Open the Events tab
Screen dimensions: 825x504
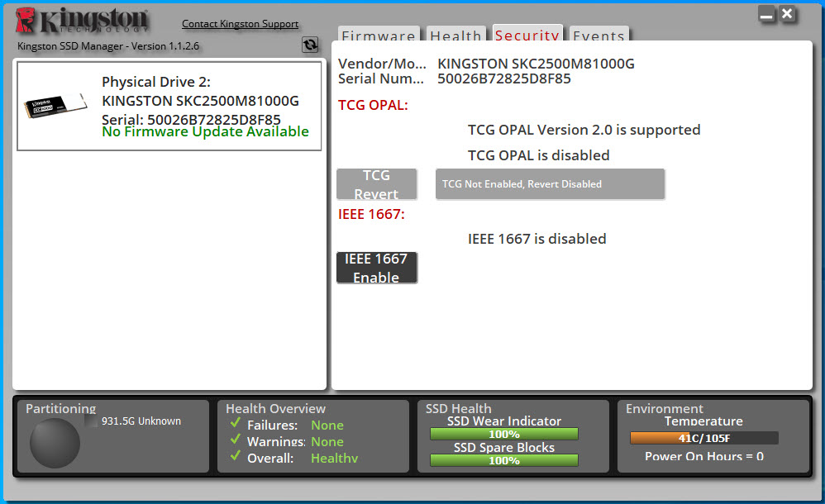[598, 34]
